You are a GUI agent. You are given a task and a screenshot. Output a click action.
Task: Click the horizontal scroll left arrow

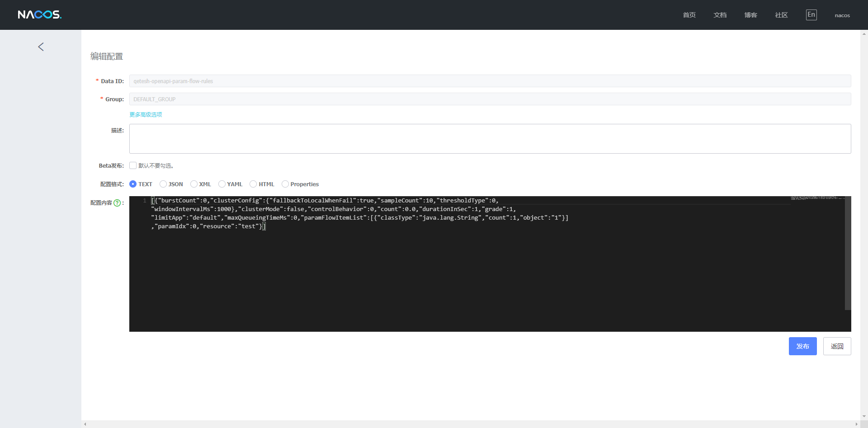(85, 424)
